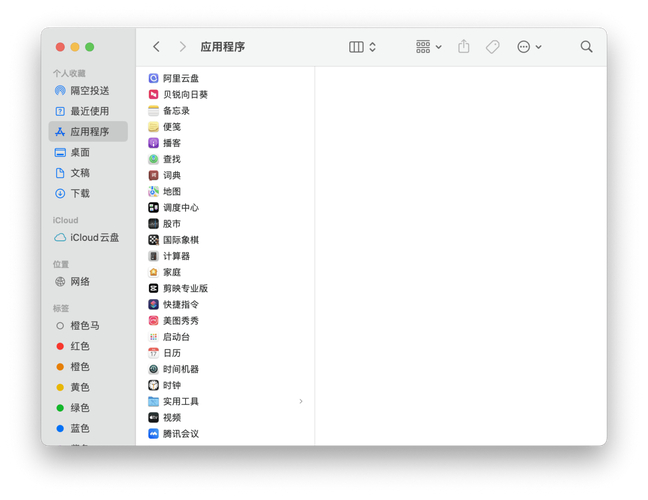Select the 腾讯会议 app icon
Viewport: 648px width, 500px height.
tap(153, 433)
